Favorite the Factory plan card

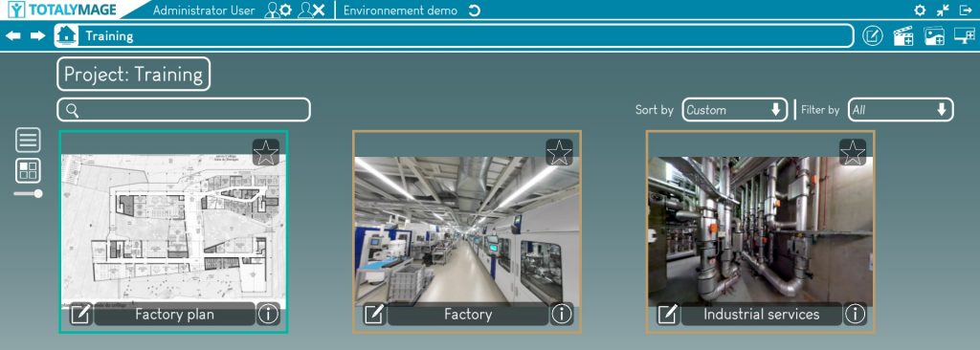tap(266, 152)
